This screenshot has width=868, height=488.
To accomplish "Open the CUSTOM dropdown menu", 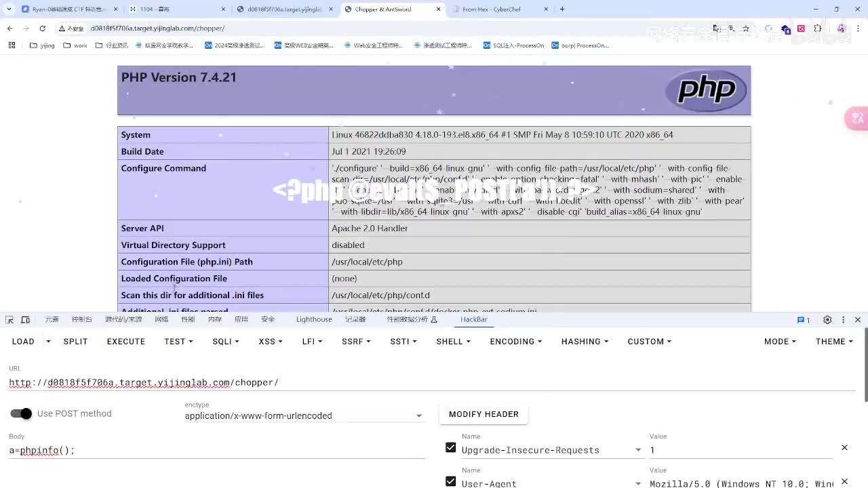I will [x=649, y=342].
